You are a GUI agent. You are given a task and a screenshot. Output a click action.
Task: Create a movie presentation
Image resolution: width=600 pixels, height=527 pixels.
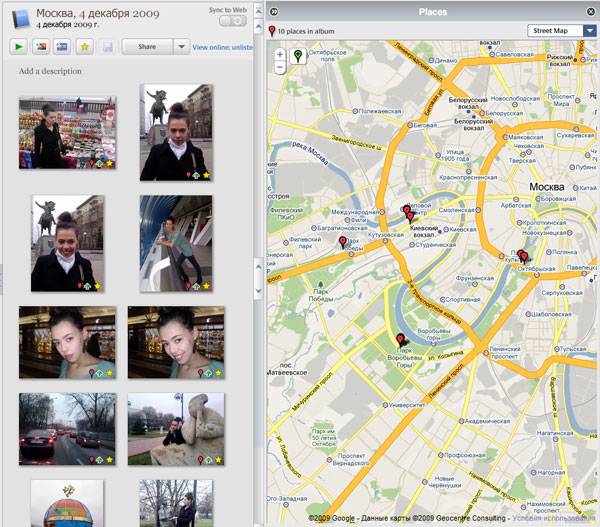63,46
